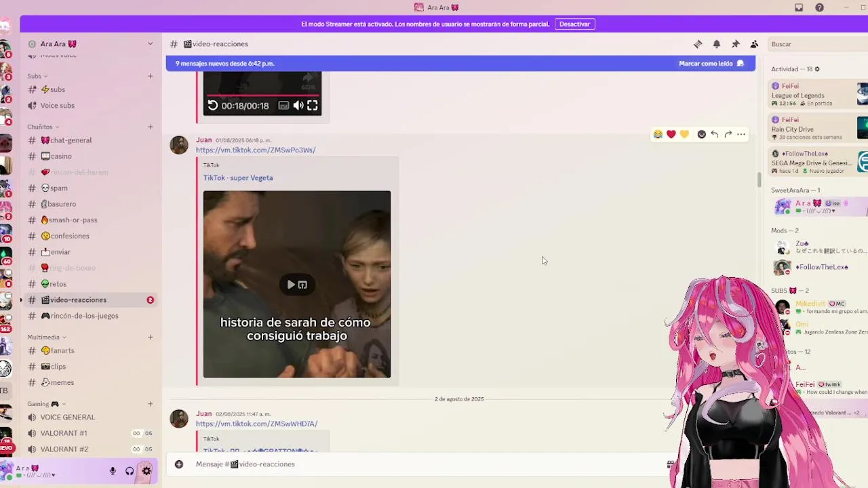This screenshot has width=868, height=488.
Task: Click the notification bell icon
Action: pyautogui.click(x=717, y=44)
